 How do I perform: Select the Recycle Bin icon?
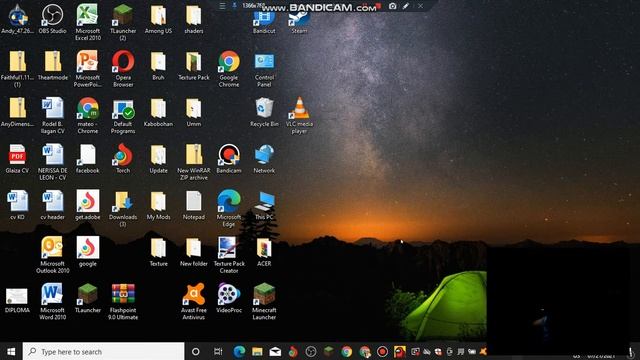click(x=264, y=112)
